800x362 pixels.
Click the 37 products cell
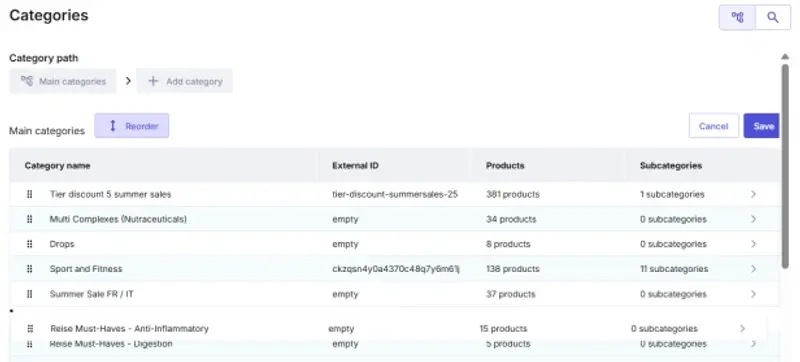point(511,294)
